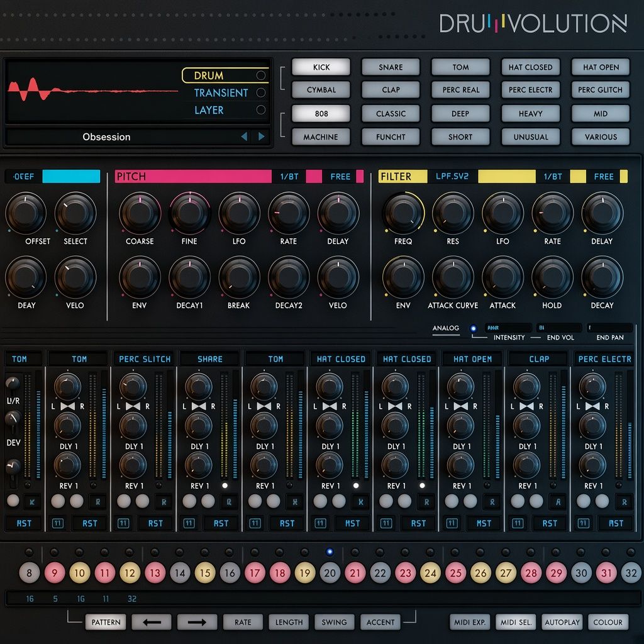Viewport: 644px width, 644px height.
Task: Click the filter FREQ knob
Action: [x=403, y=213]
